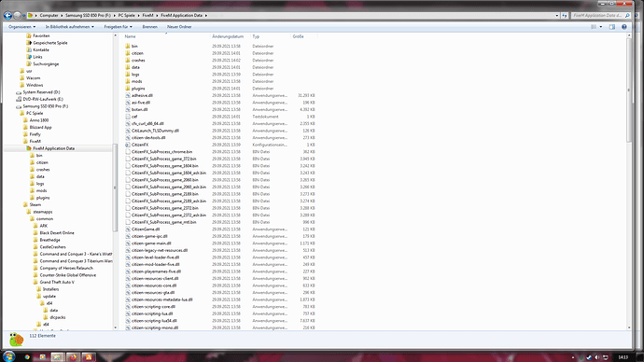Open the address bar history dropdown arrow
Screen dimensions: 644x362
(x=557, y=16)
